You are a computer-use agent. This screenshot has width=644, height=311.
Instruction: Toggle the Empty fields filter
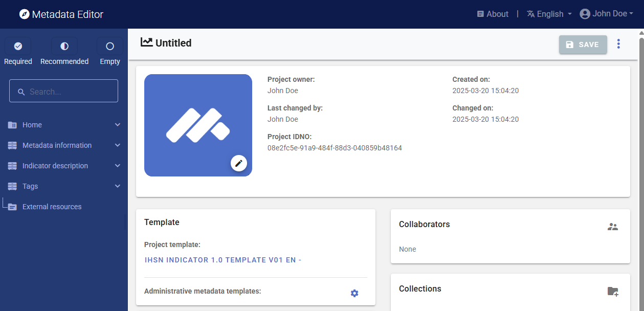click(110, 47)
